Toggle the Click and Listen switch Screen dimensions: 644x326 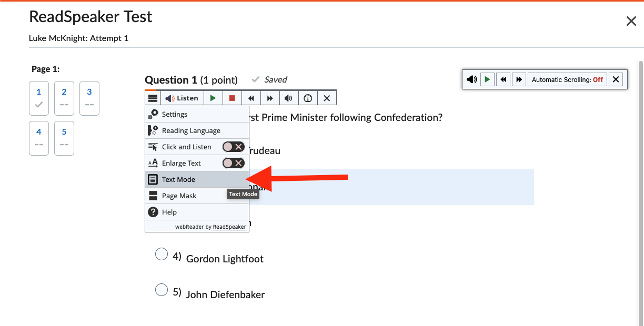(233, 147)
